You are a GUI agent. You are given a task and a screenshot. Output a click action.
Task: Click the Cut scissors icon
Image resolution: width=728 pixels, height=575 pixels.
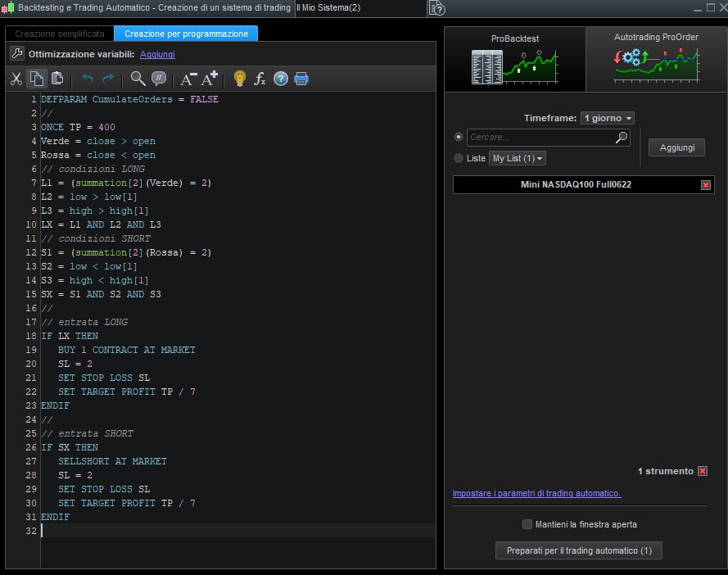[x=16, y=79]
